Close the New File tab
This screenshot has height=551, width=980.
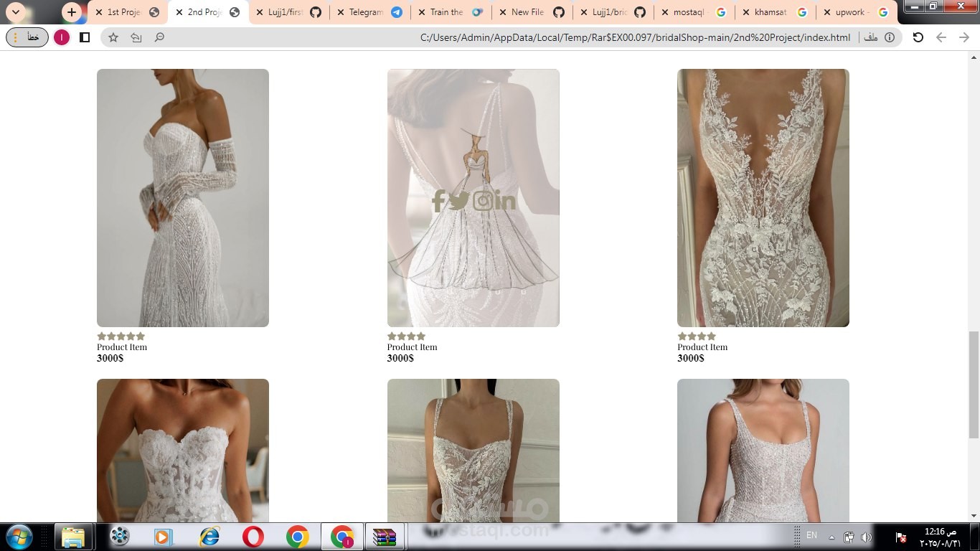[x=503, y=12]
